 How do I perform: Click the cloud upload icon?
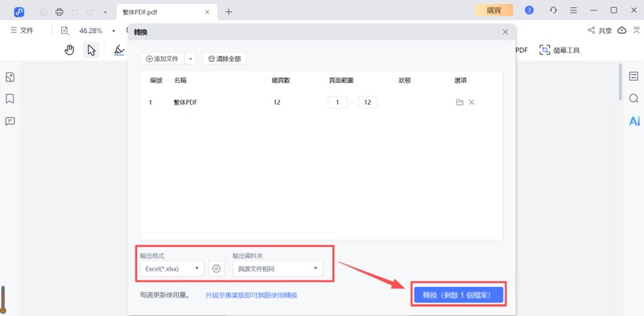[622, 31]
